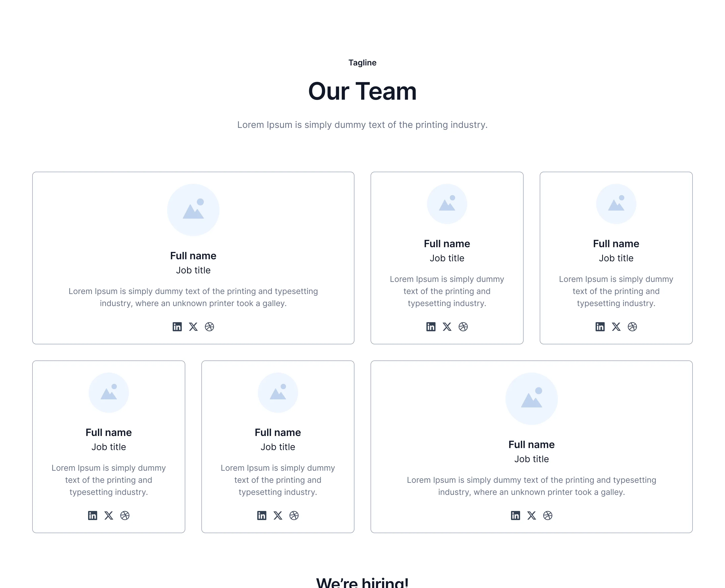Click the "Our Team" heading
Viewport: 725px width, 588px height.
pyautogui.click(x=362, y=91)
